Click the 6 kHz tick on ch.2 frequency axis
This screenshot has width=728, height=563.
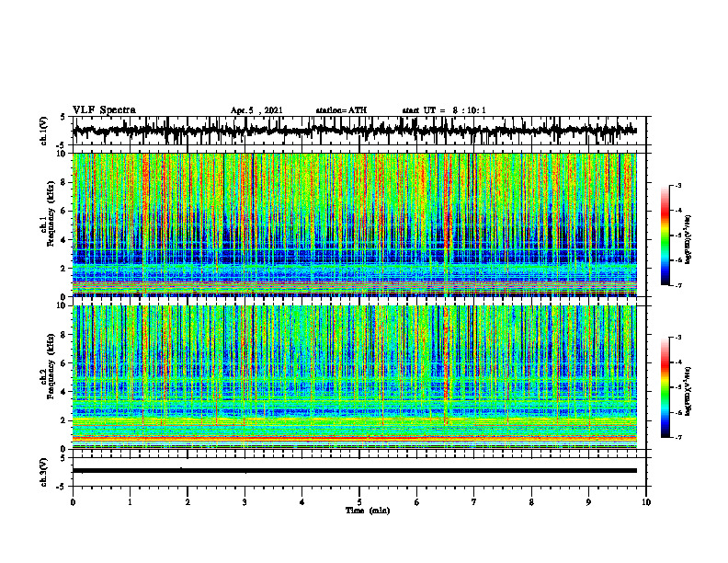pos(64,363)
